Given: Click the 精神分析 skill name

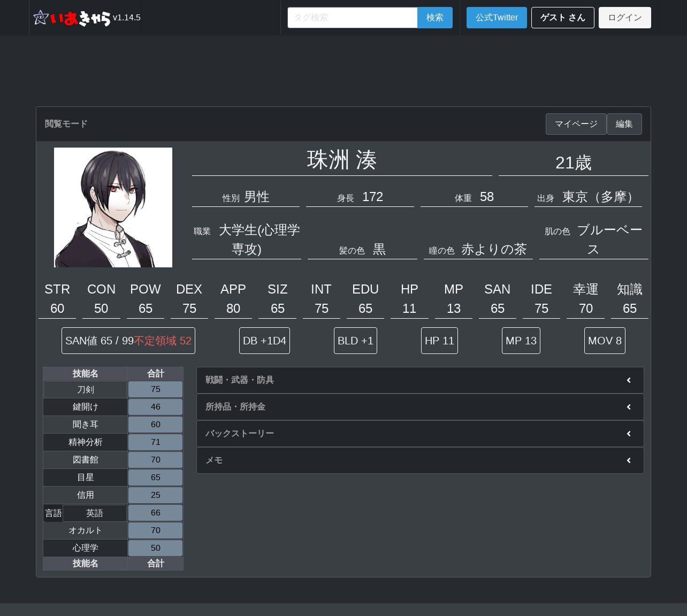Looking at the screenshot, I should [x=85, y=442].
